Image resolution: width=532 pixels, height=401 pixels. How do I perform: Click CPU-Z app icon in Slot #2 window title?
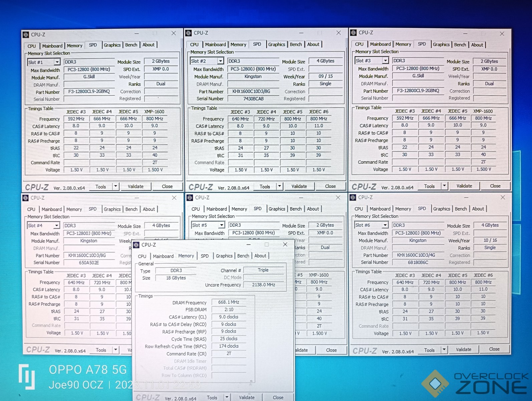pyautogui.click(x=189, y=33)
